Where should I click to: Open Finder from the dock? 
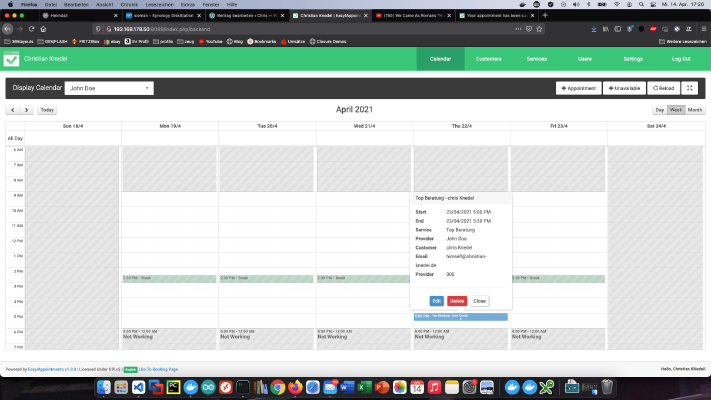click(104, 387)
